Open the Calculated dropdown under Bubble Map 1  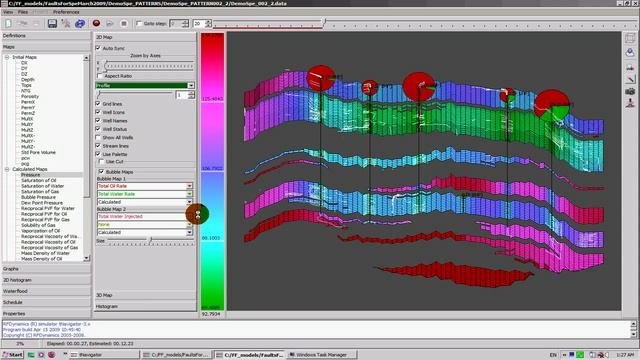[145, 202]
